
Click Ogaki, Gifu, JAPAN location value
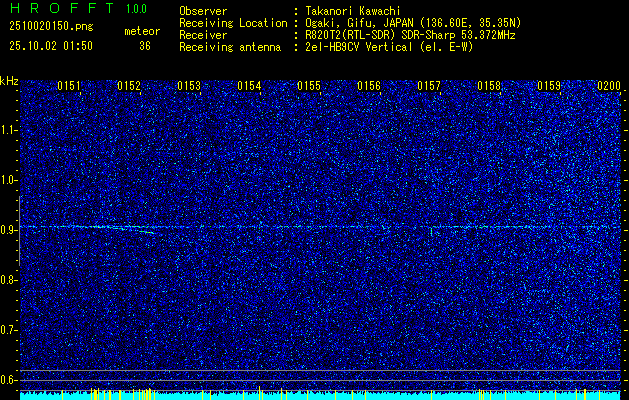(x=413, y=23)
